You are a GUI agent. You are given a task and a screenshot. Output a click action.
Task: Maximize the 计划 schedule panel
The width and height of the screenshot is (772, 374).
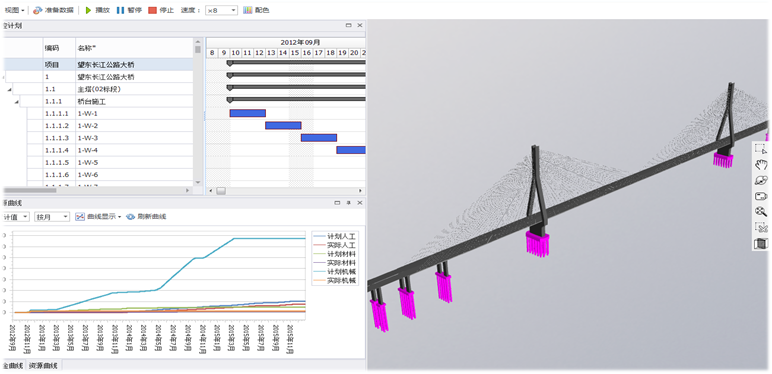tap(349, 26)
